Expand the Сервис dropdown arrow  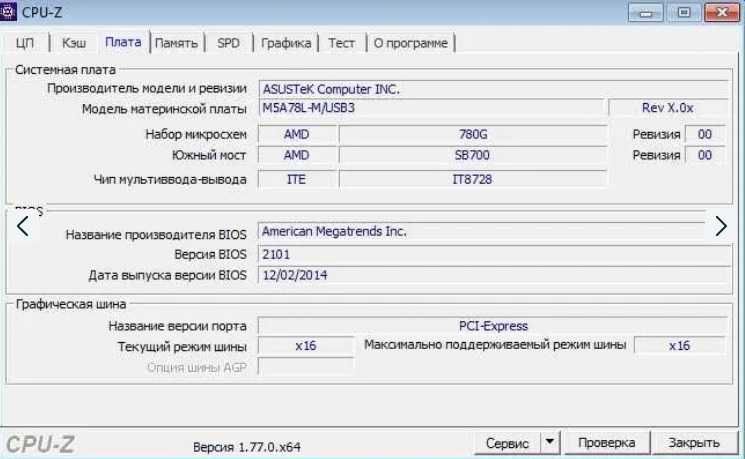[x=550, y=442]
